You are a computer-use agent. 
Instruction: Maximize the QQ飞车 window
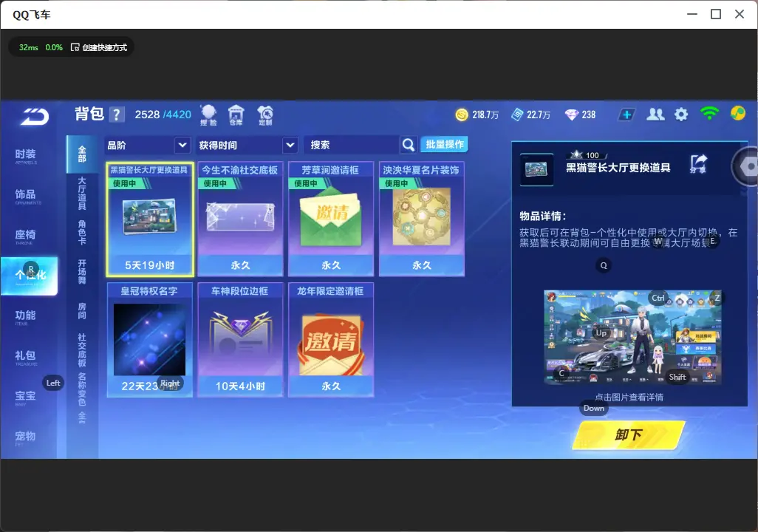(x=716, y=14)
